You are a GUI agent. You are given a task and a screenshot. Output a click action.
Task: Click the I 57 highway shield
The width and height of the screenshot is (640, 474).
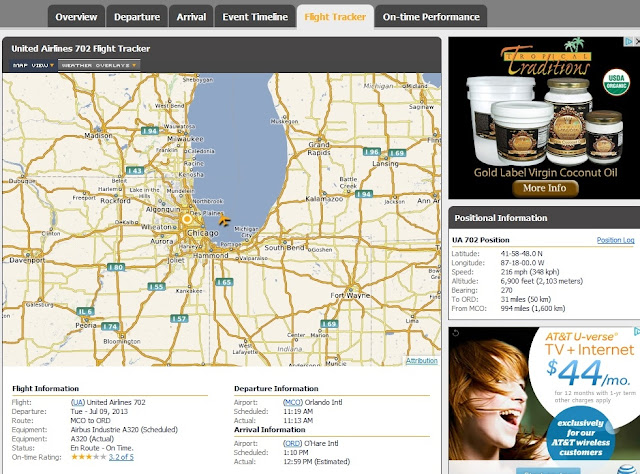(x=179, y=318)
